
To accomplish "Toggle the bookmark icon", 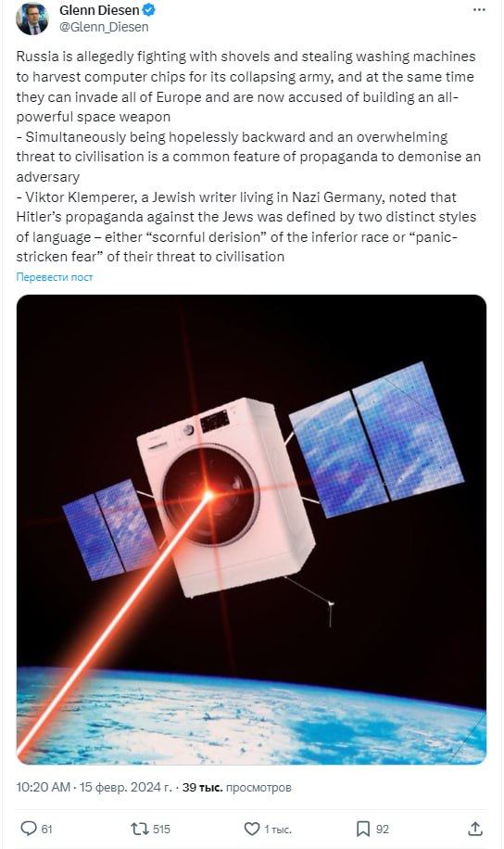I will point(362,829).
